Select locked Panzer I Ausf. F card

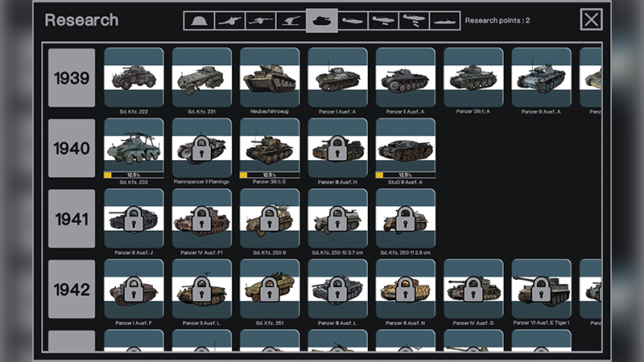pyautogui.click(x=134, y=289)
